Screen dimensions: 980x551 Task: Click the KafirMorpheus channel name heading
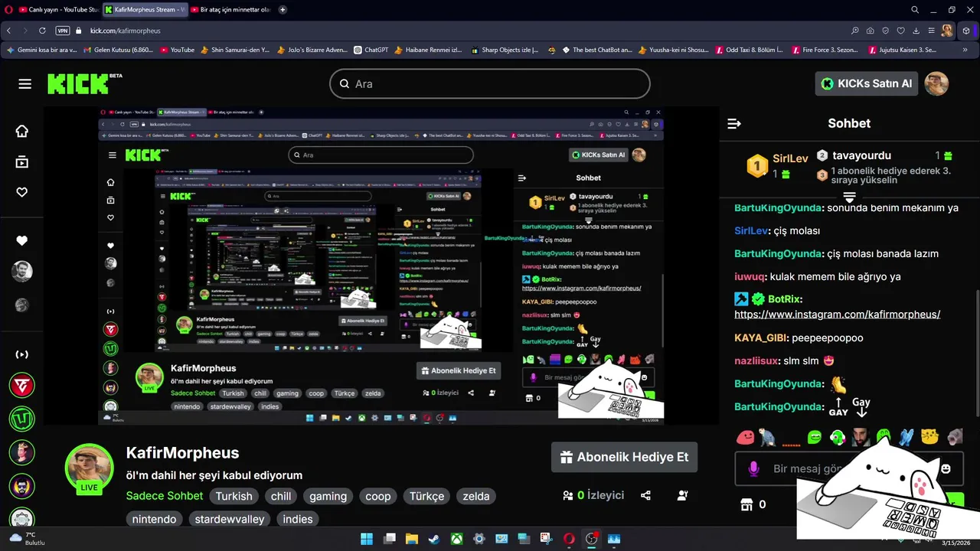coord(182,453)
